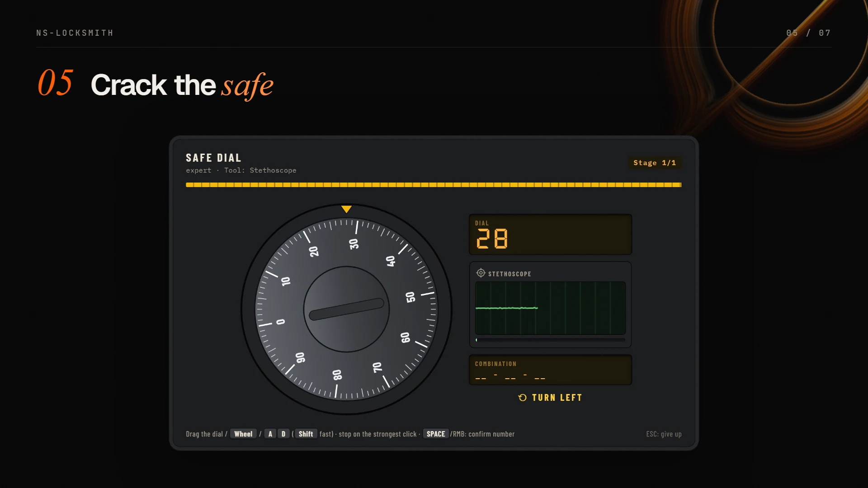868x488 pixels.
Task: Click the 90 mark on the dial
Action: [300, 358]
